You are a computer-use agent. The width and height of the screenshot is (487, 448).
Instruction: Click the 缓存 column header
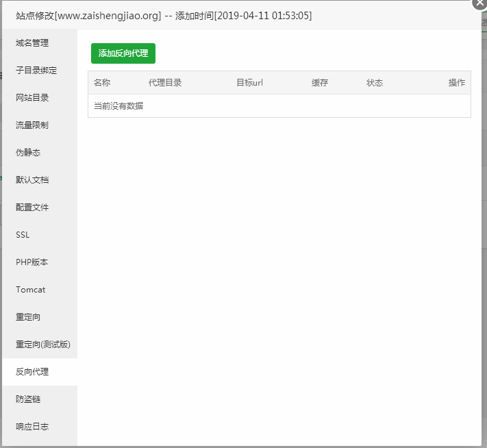pos(320,83)
